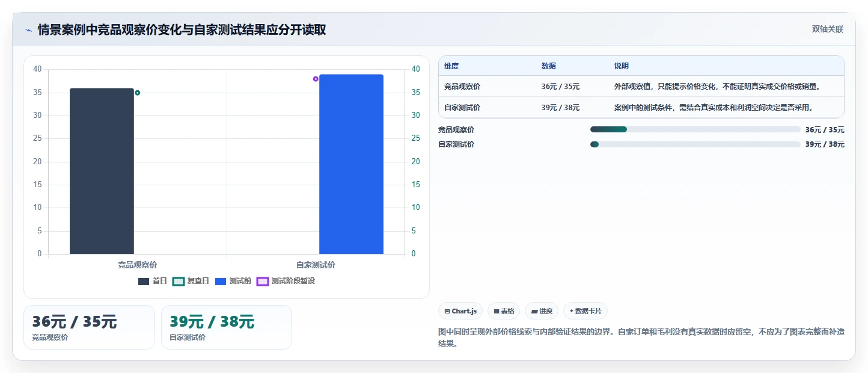Toggle the 测试前 legend series
Viewport: 868px width, 373px height.
233,281
